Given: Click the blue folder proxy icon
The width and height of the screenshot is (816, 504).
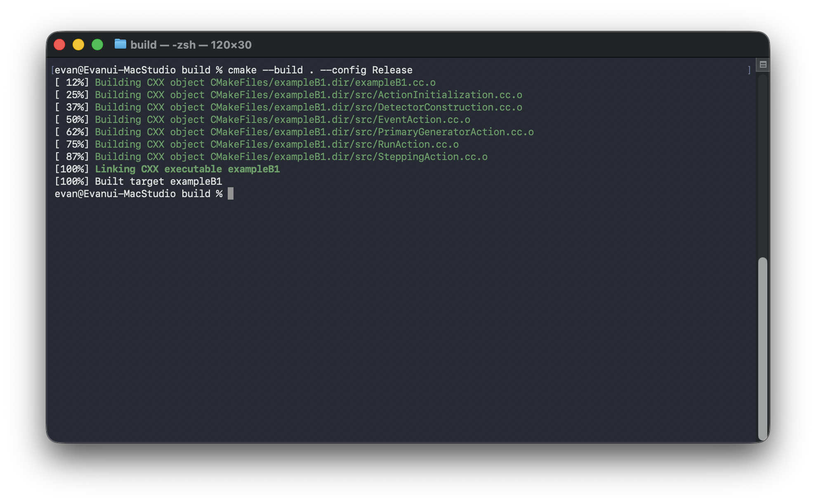Looking at the screenshot, I should pyautogui.click(x=120, y=44).
